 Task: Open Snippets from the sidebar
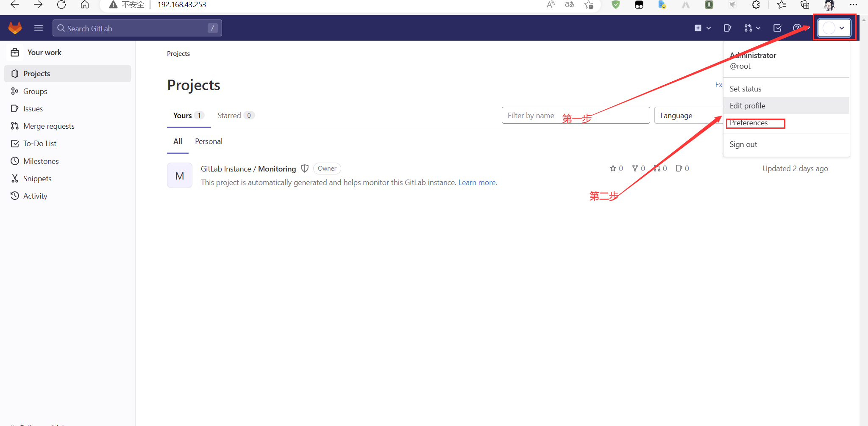click(37, 178)
